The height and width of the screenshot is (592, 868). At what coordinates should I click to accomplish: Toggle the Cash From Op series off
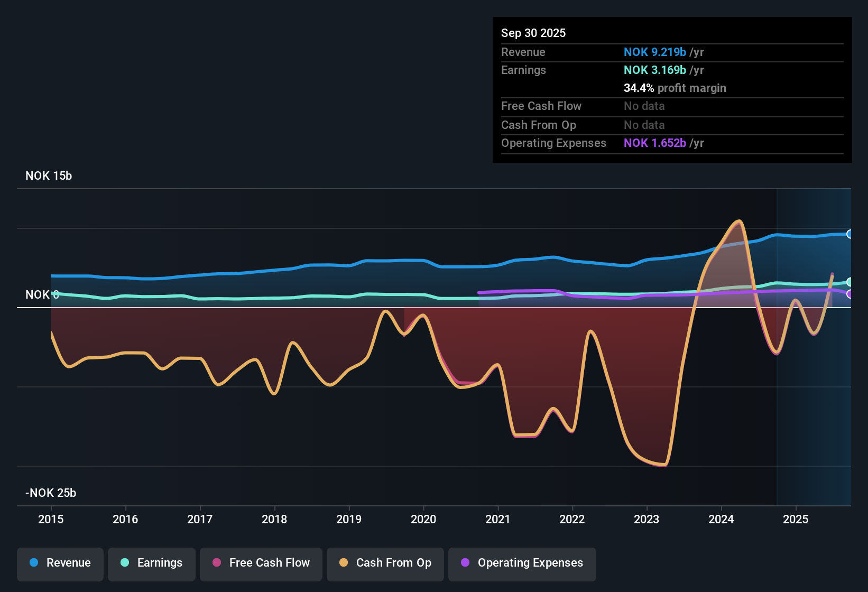385,563
